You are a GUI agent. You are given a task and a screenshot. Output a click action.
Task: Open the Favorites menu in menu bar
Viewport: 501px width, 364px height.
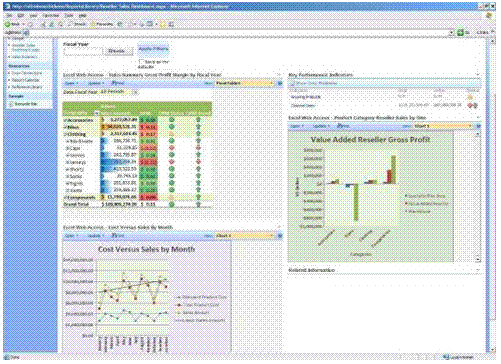(51, 15)
